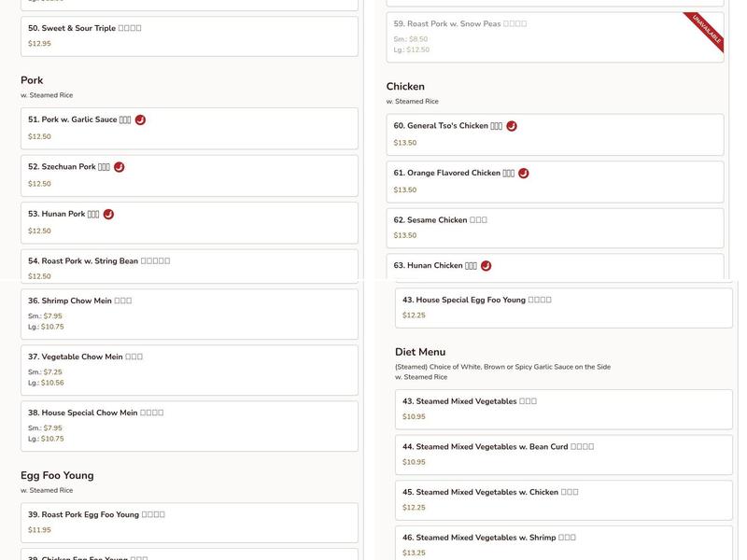This screenshot has height=560, width=747.
Task: Select Steamed Mixed Vegetables w. Shrimp
Action: 563,544
